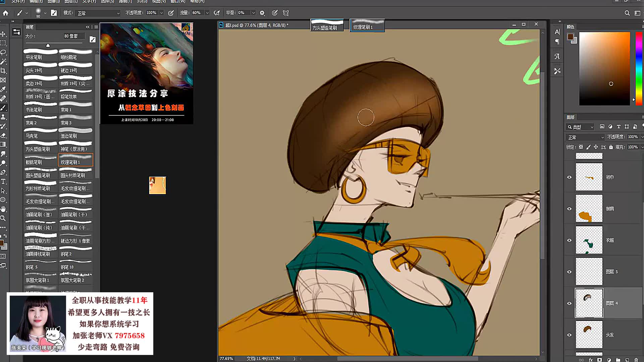Select the 图层 4 layer thumbnail
This screenshot has height=362, width=644.
tap(589, 303)
